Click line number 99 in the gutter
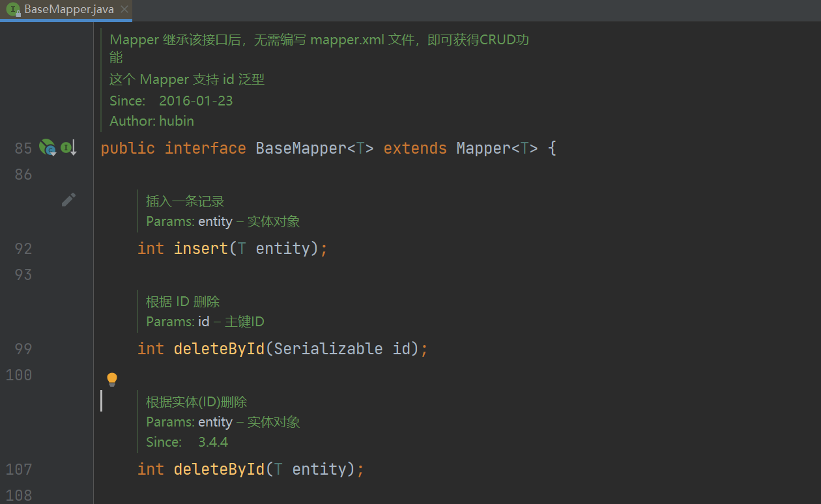Screen dimensions: 821x504 tap(23, 349)
